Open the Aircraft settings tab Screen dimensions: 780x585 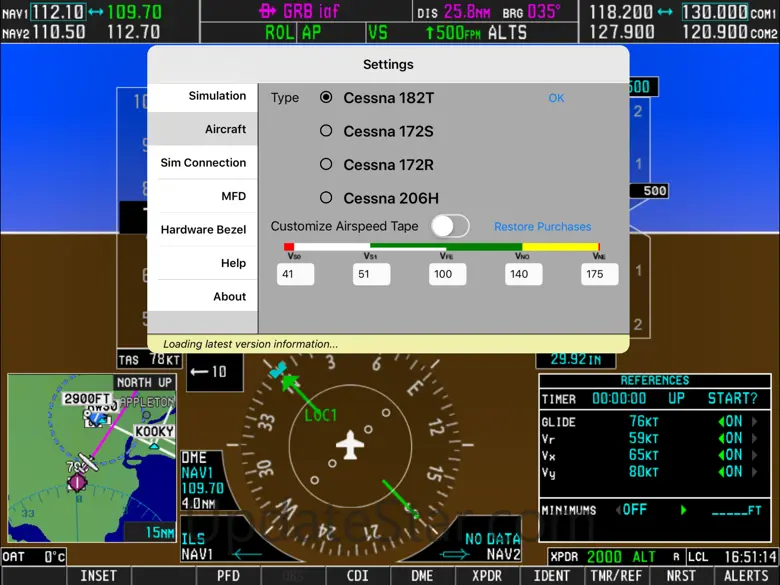pos(202,129)
